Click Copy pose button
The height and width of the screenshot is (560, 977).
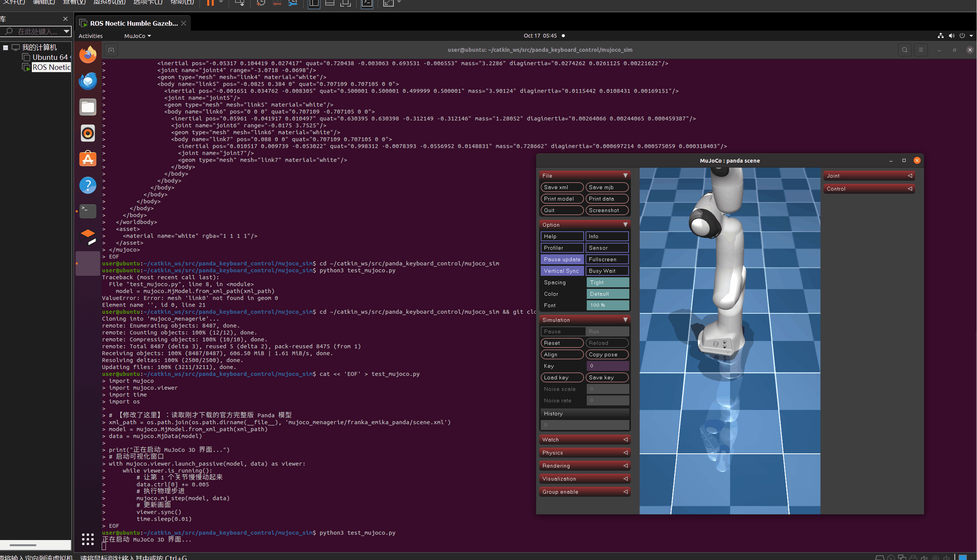pyautogui.click(x=607, y=355)
